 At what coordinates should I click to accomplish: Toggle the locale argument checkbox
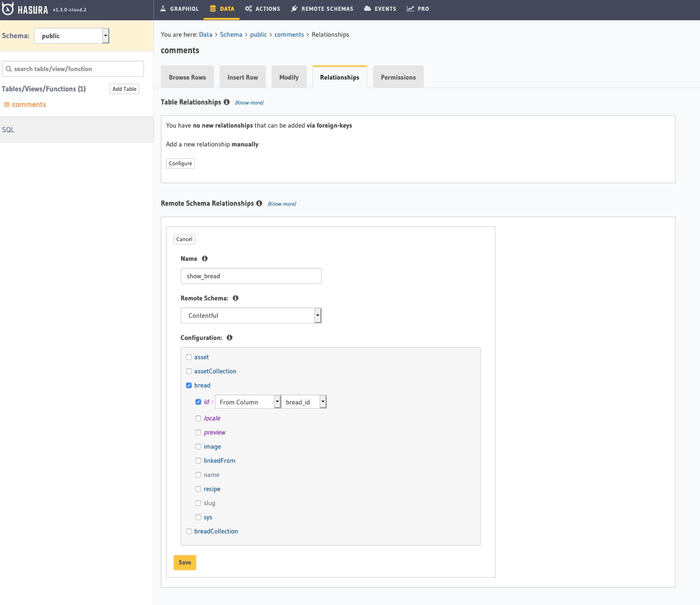[x=198, y=418]
